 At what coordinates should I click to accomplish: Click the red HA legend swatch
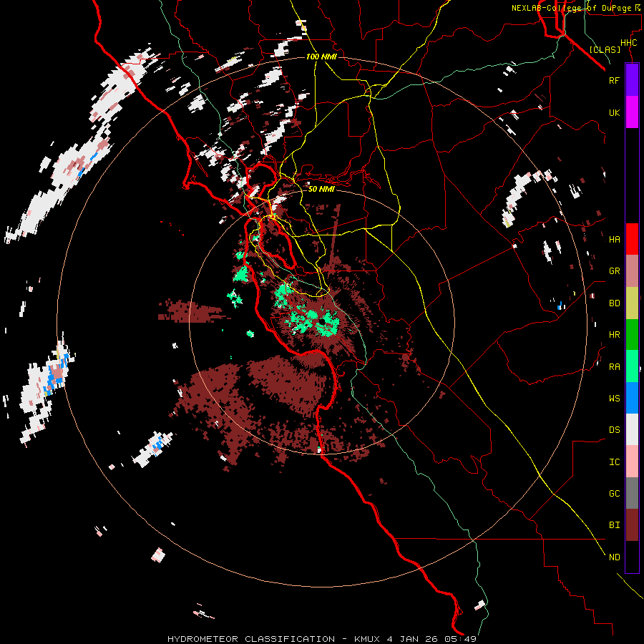632,239
